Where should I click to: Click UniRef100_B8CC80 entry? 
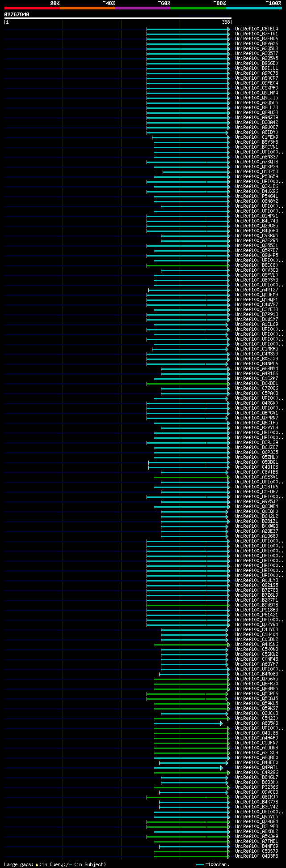tap(257, 265)
